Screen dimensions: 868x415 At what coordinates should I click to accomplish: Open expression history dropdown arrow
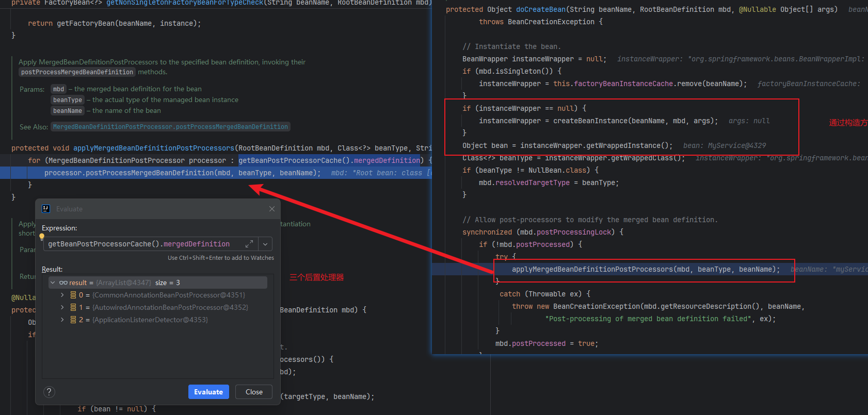point(265,244)
